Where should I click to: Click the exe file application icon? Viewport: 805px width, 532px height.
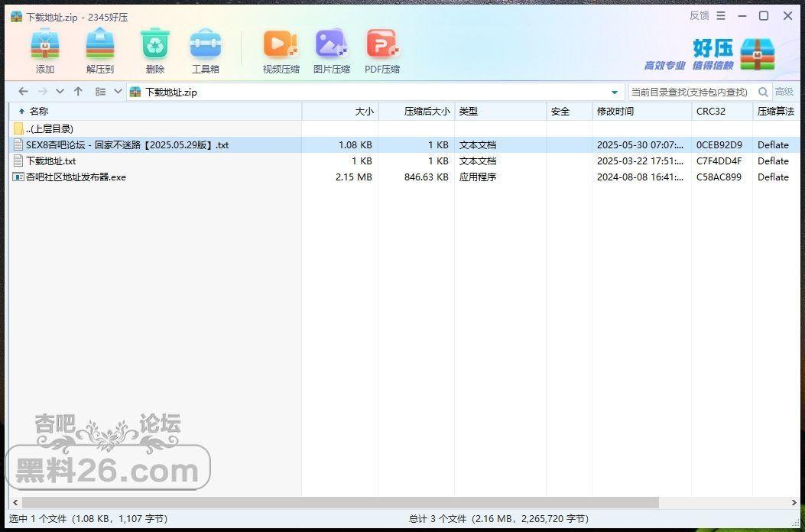[18, 177]
